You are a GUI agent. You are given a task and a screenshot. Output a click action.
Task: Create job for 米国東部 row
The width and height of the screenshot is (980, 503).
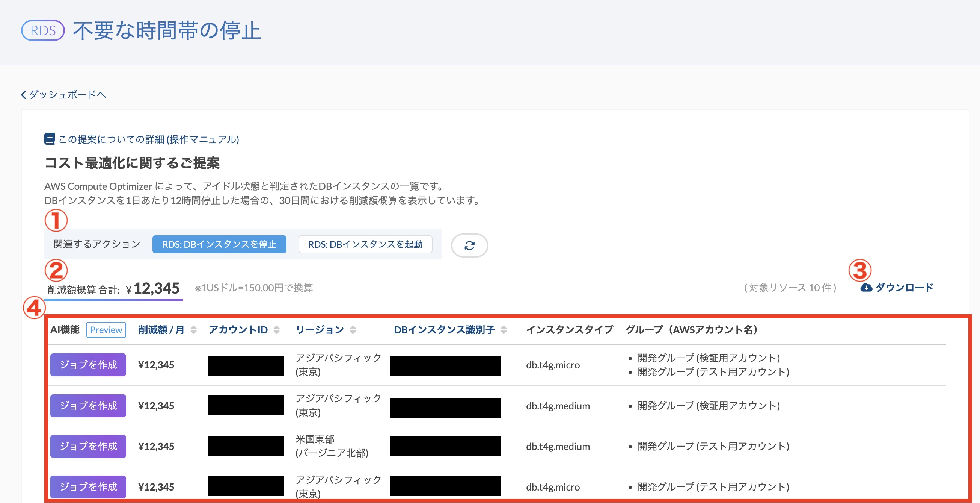pyautogui.click(x=88, y=446)
